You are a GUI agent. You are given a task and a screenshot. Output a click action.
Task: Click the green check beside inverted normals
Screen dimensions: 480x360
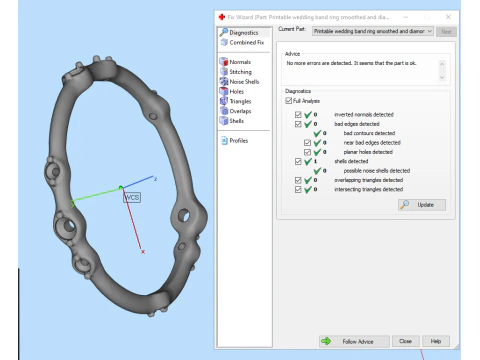click(308, 115)
